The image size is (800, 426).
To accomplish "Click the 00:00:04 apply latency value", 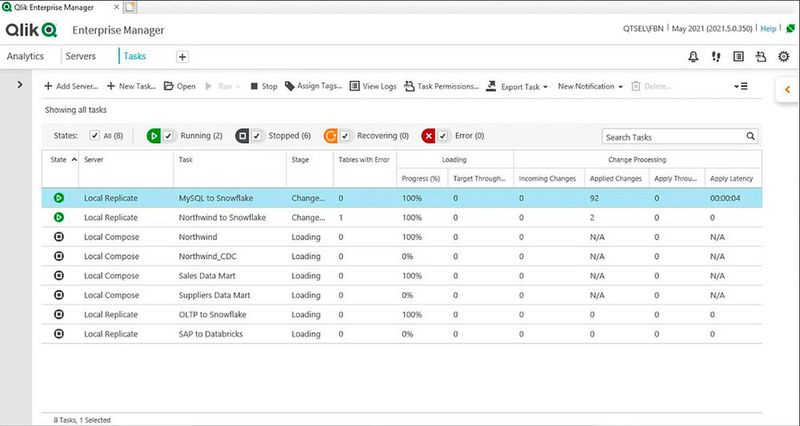I will coord(723,198).
